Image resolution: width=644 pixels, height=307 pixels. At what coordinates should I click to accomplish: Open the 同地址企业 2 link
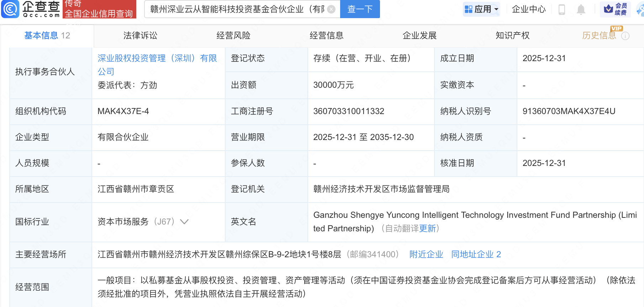pyautogui.click(x=476, y=254)
